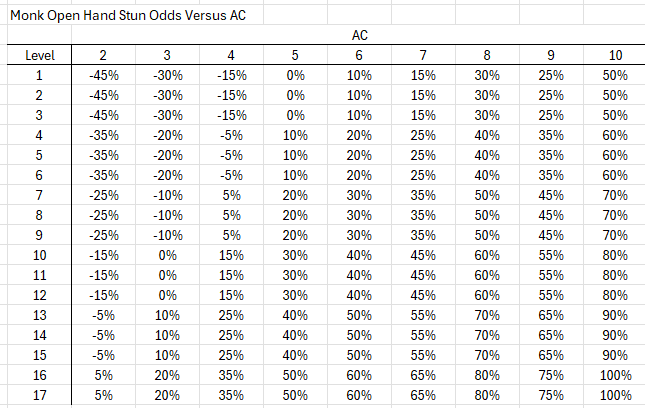Viewport: 645px width, 408px height.
Task: Click the AC column header '10'
Action: [x=615, y=55]
